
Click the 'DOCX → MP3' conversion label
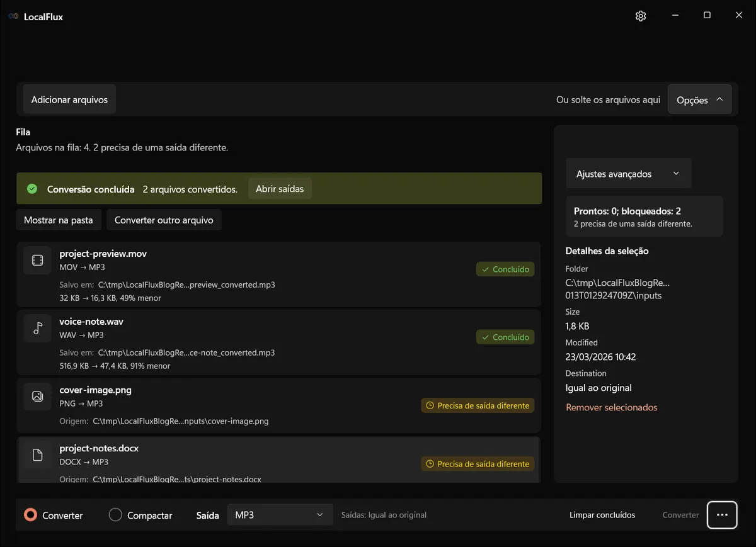tap(84, 461)
